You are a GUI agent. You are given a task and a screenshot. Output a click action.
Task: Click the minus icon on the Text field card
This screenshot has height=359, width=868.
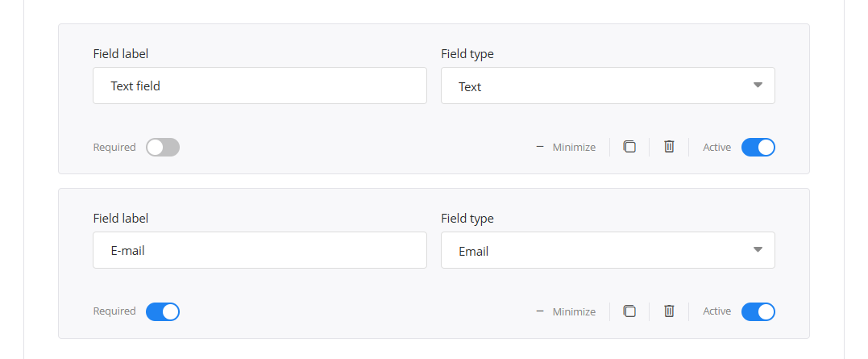(x=540, y=147)
